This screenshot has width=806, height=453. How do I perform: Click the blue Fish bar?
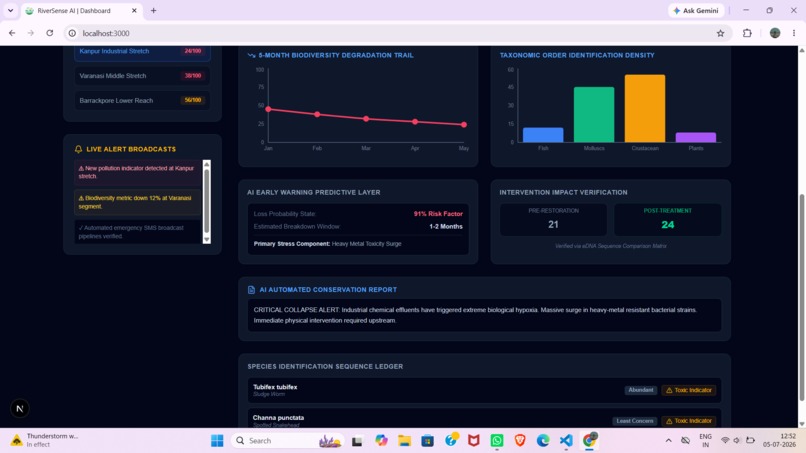pyautogui.click(x=543, y=135)
